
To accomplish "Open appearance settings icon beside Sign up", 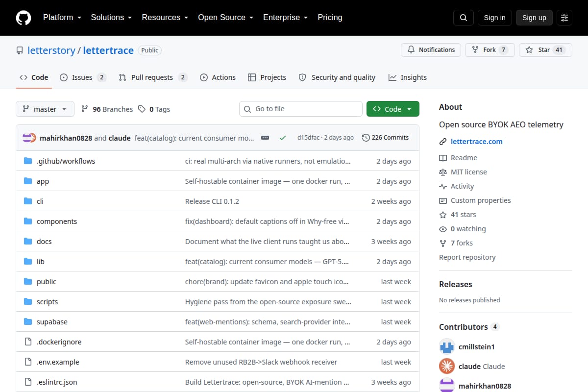I will point(564,18).
